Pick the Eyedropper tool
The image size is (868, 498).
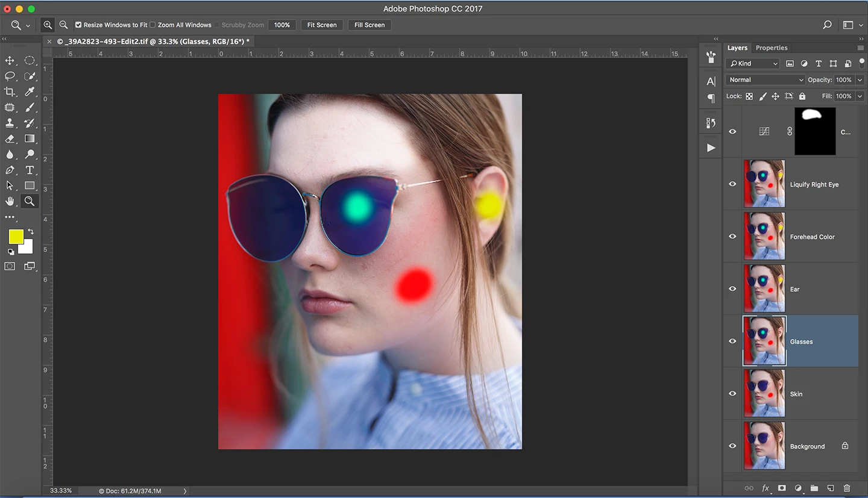(29, 92)
